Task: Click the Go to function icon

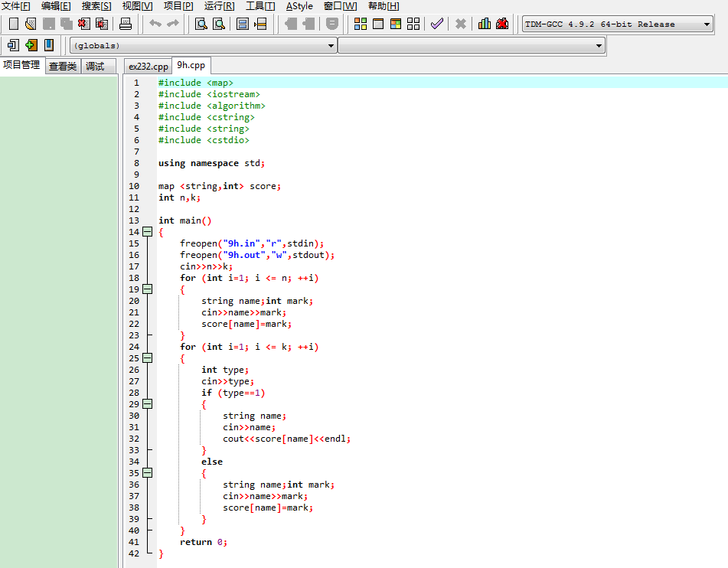Action: point(243,24)
